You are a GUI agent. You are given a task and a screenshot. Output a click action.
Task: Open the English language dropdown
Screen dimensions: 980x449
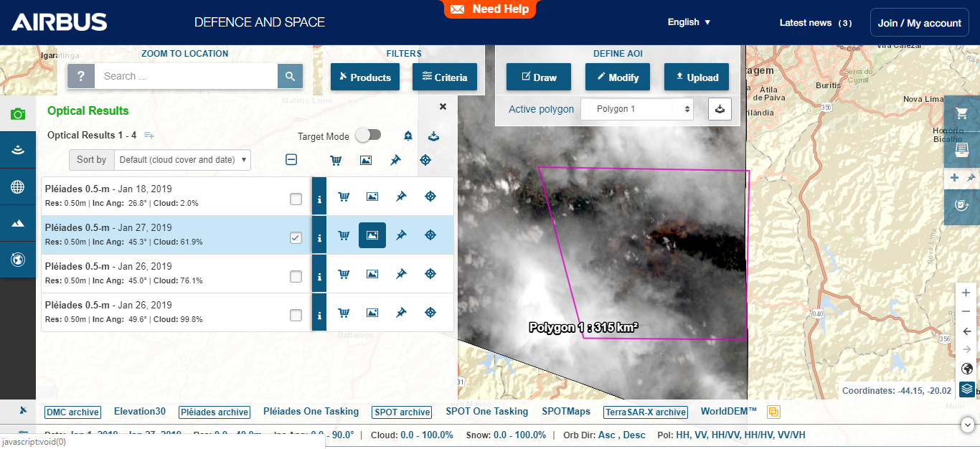click(689, 22)
